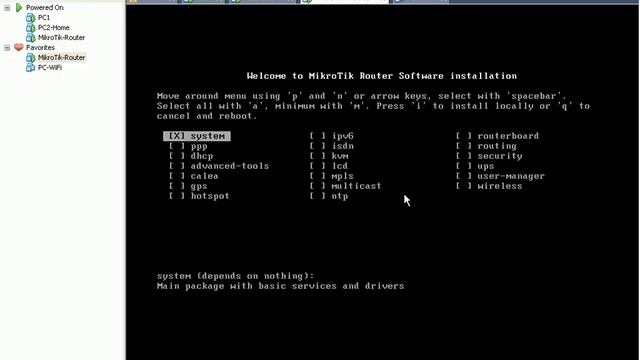
Task: Toggle the multicast package checkbox
Action: 318,186
